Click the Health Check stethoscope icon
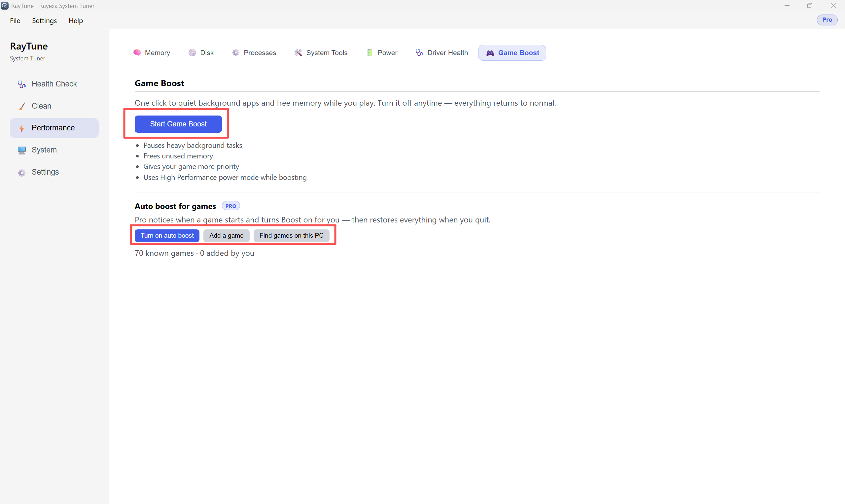Viewport: 845px width, 504px height. (x=22, y=84)
